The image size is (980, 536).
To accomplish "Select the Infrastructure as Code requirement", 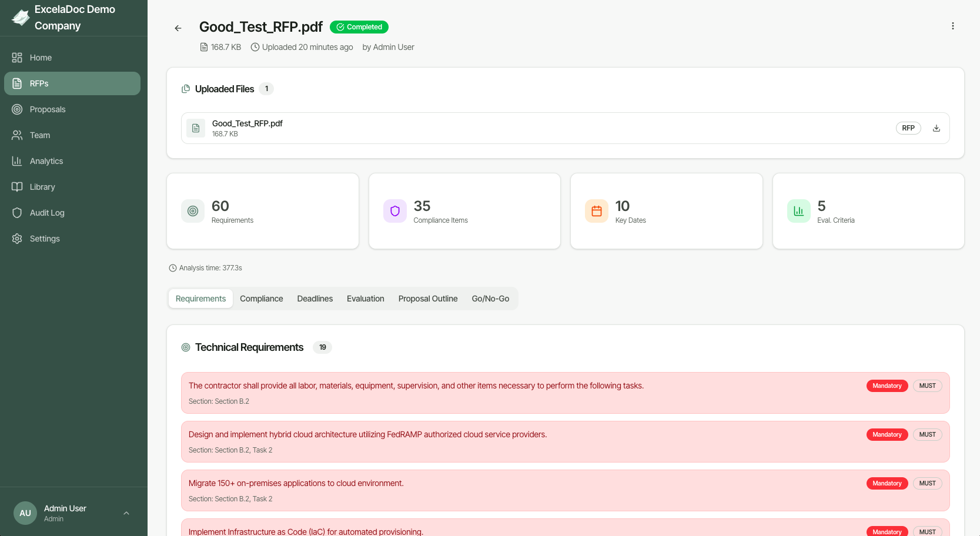I will coord(566,527).
